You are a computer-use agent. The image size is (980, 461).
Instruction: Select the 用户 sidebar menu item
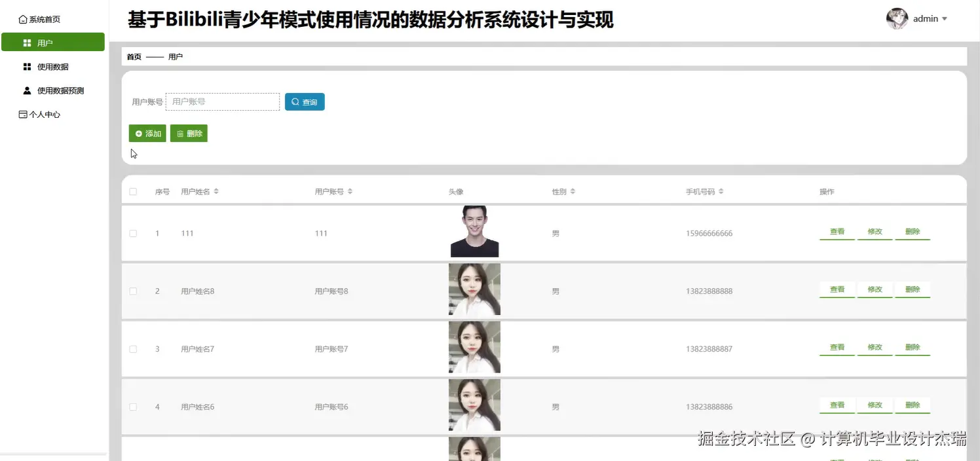click(53, 42)
